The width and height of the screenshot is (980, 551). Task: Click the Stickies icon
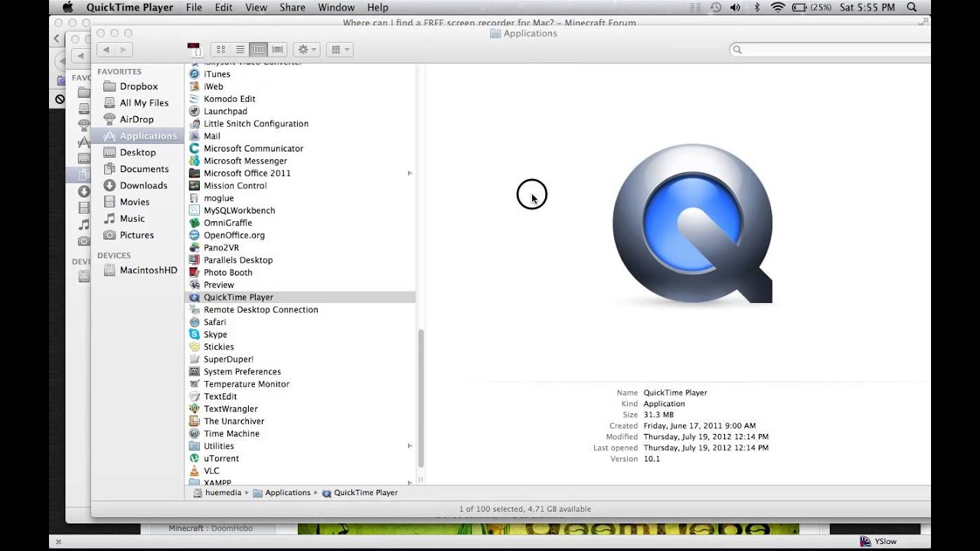194,347
